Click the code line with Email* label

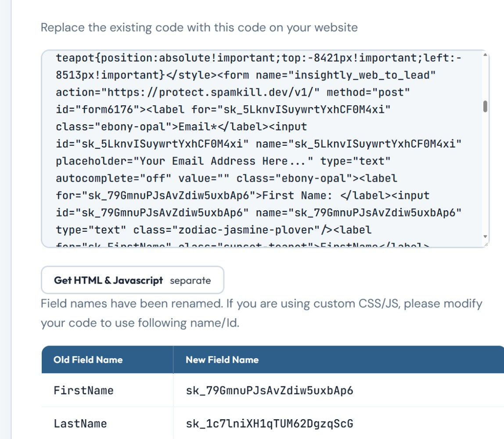click(x=181, y=126)
